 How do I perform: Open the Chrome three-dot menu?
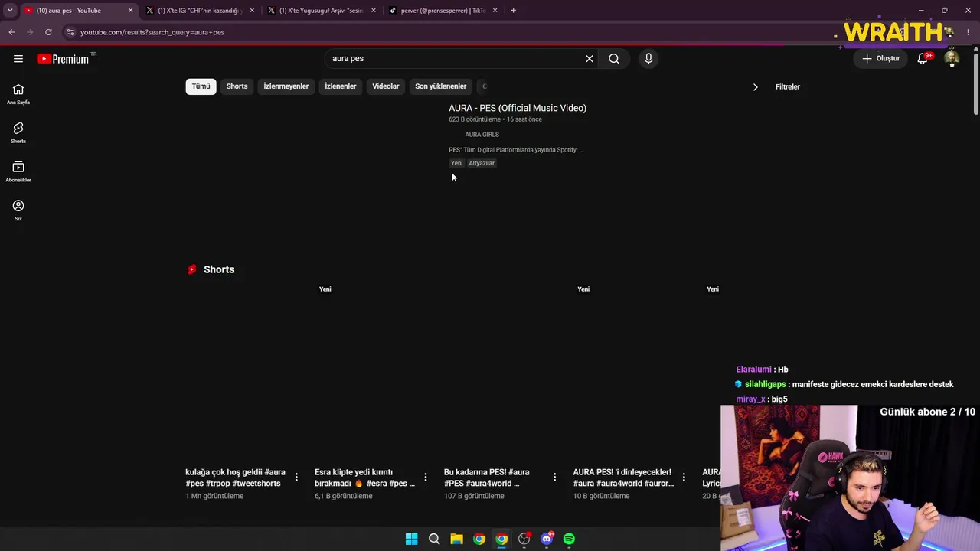point(969,32)
